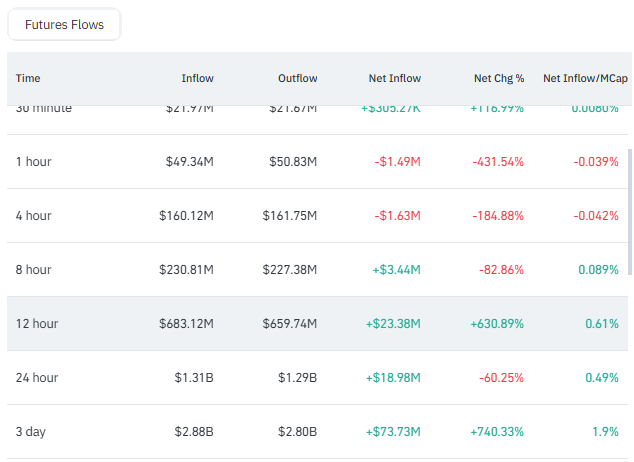Click the 0.089% Net Inflow/MCap value
The image size is (634, 462).
598,270
